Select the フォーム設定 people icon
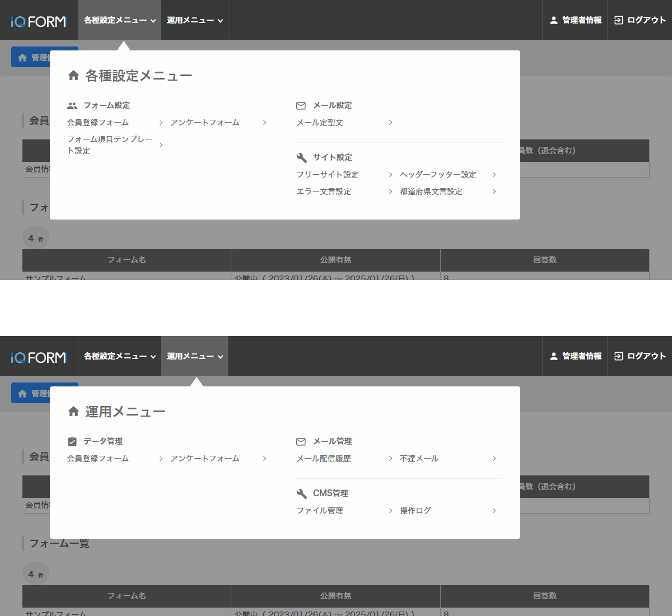The image size is (672, 616). coord(72,105)
